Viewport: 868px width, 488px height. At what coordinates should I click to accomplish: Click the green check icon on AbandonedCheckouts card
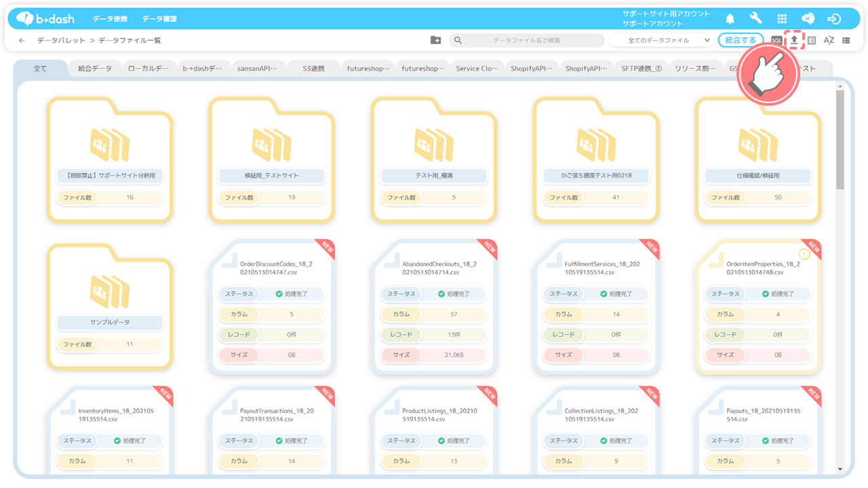click(441, 294)
